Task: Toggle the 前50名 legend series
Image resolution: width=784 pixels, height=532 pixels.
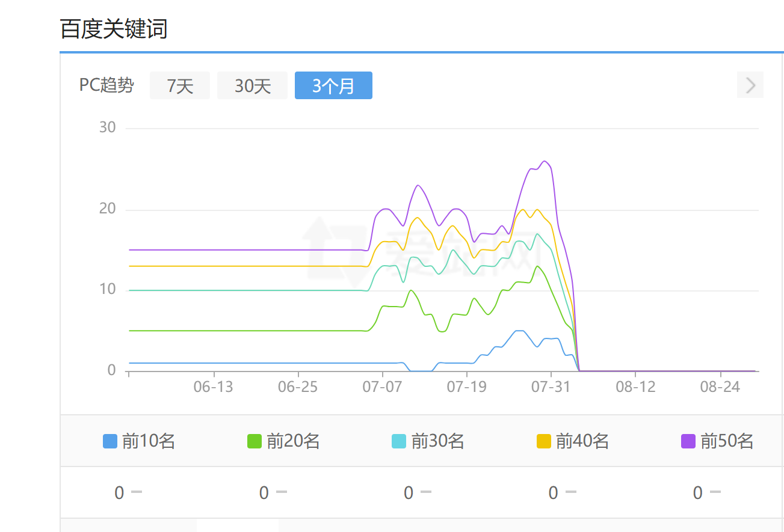Action: (717, 441)
